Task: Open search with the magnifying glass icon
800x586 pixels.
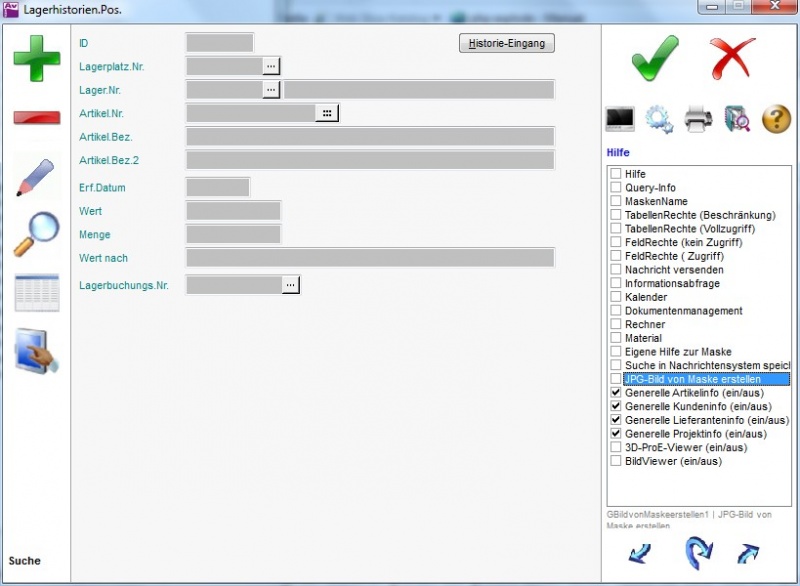Action: pos(36,234)
